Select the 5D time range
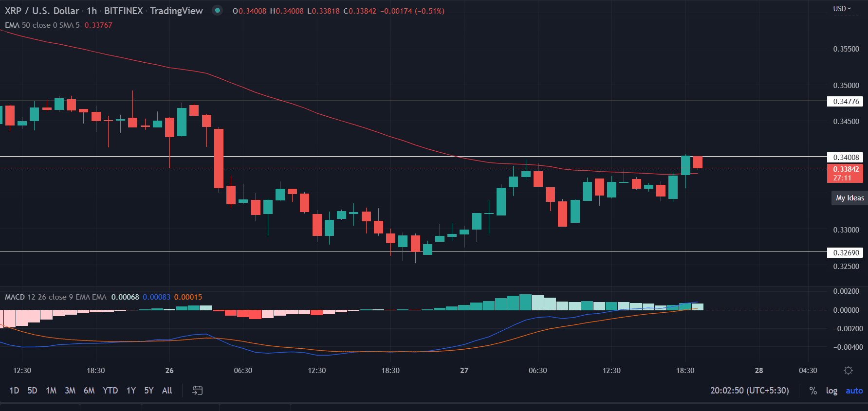Screen dimensions: 868x411 [32, 391]
